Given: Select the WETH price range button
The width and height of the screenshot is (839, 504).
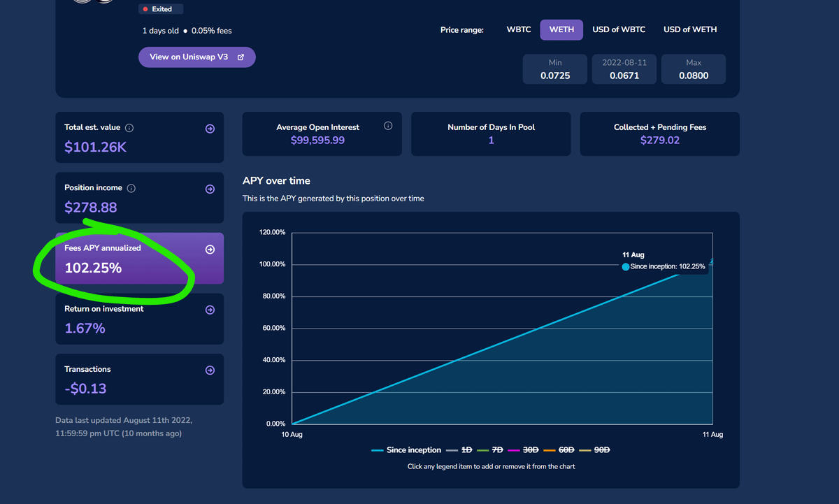Looking at the screenshot, I should point(561,30).
